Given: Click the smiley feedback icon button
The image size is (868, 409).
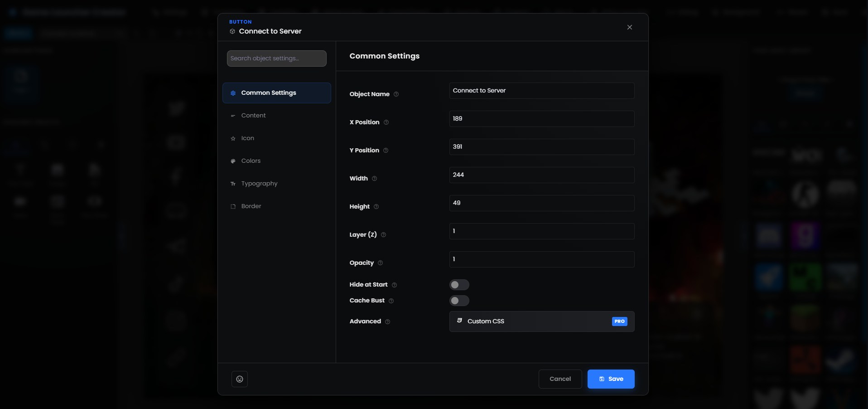Looking at the screenshot, I should (239, 379).
